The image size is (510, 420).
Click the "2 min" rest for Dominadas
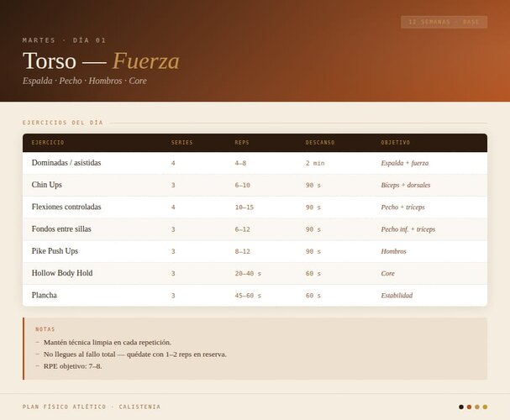click(x=315, y=163)
